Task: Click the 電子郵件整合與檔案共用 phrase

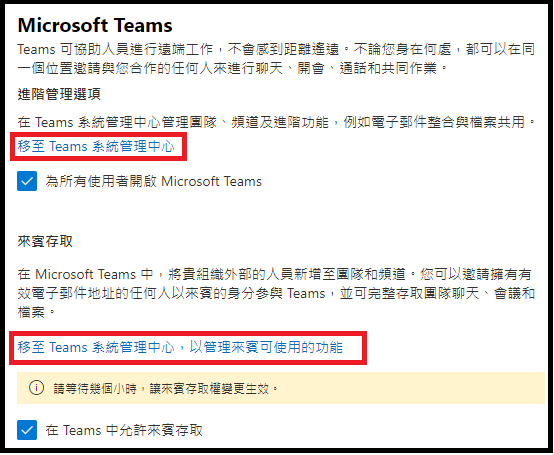Action: [x=448, y=122]
